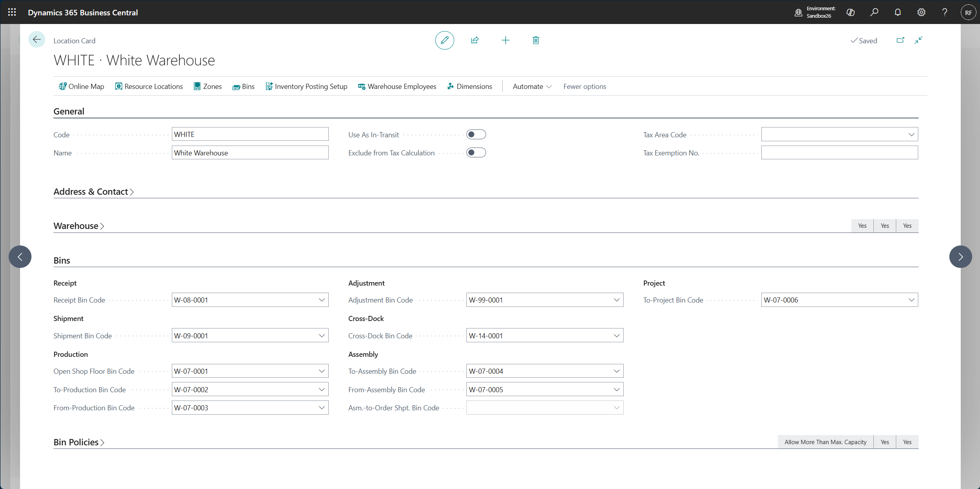This screenshot has width=980, height=489.
Task: Open the search magnifier in the top bar
Action: point(874,12)
